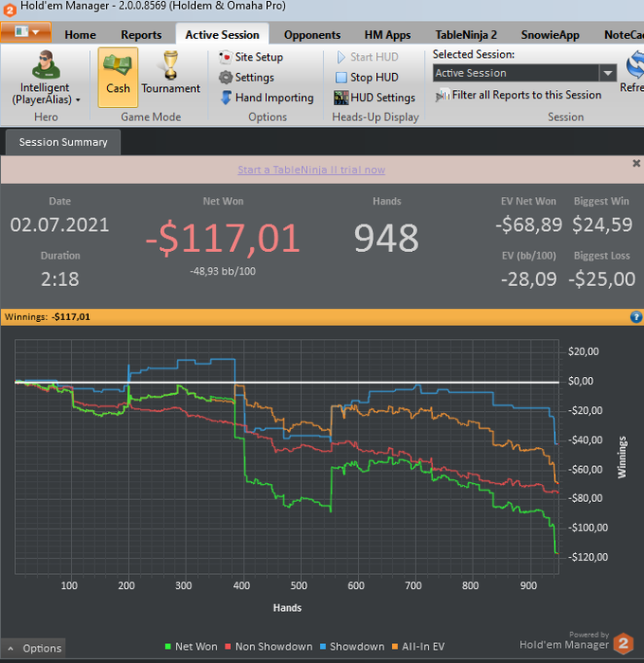Click the EV bb/100 value -28,09
The height and width of the screenshot is (663, 644).
528,279
